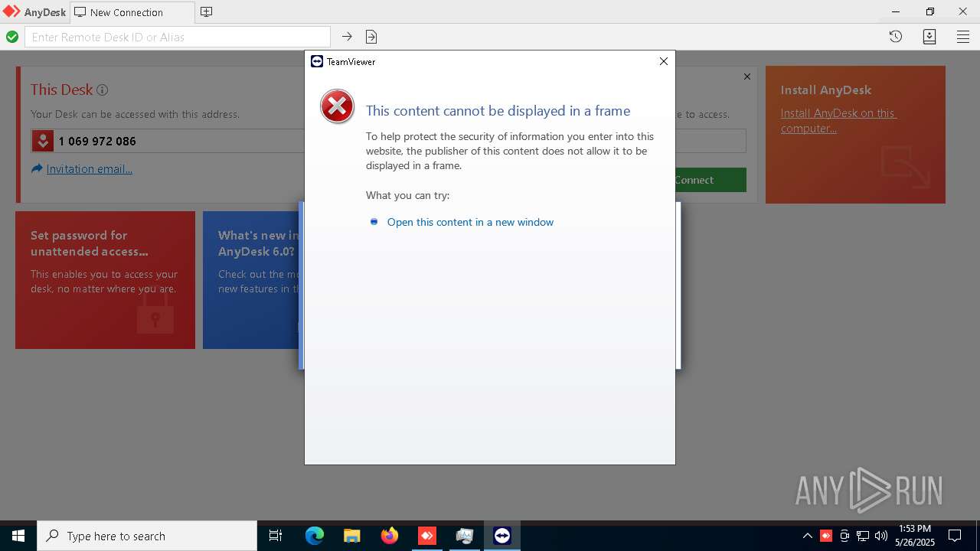Open Task View from the taskbar
Viewport: 980px width, 551px height.
[x=276, y=536]
